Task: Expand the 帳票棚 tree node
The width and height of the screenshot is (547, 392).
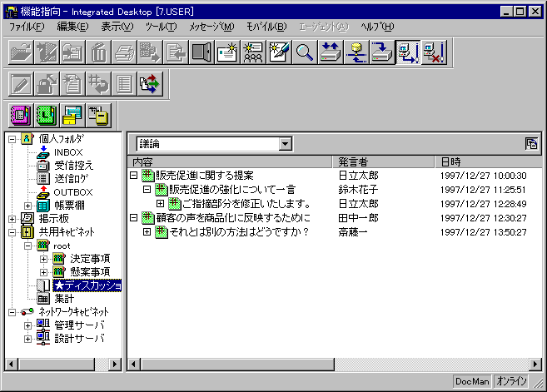Action: point(28,206)
